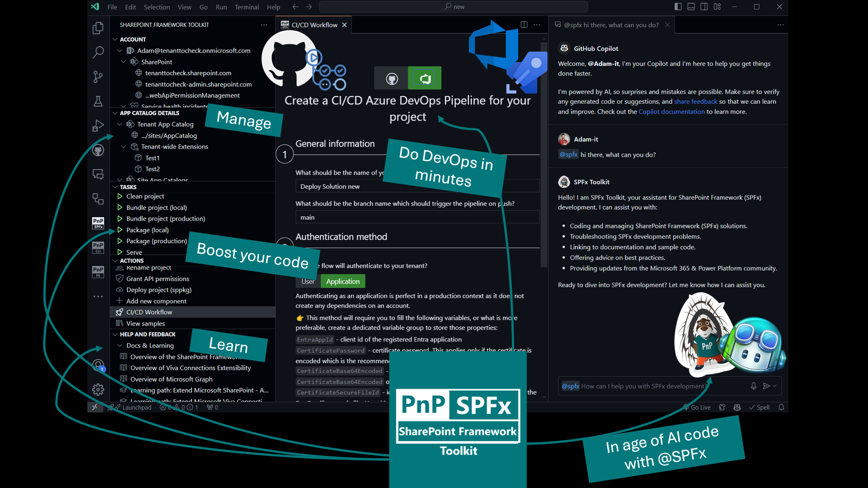The height and width of the screenshot is (488, 868).
Task: Open the Explorer view in activity bar
Action: pos(98,28)
